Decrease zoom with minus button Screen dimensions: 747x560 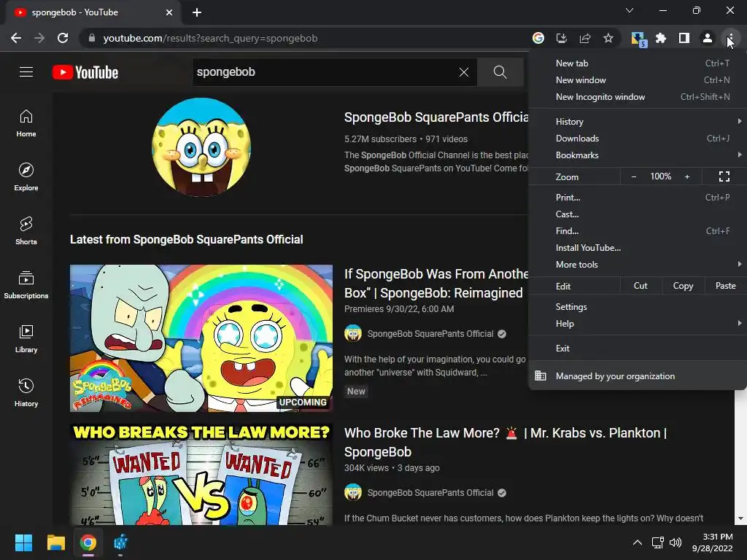[x=634, y=176]
